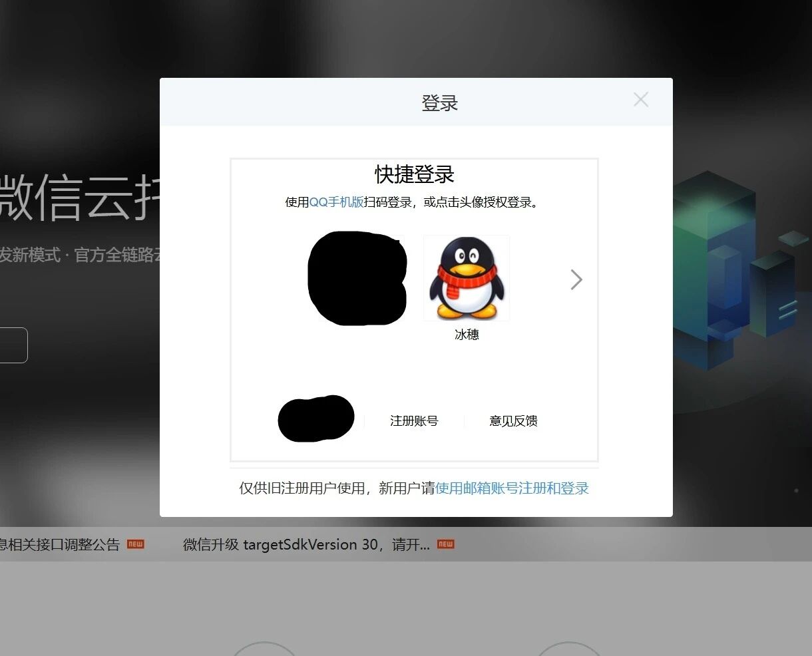Open the QQ手机版 link

[x=336, y=202]
